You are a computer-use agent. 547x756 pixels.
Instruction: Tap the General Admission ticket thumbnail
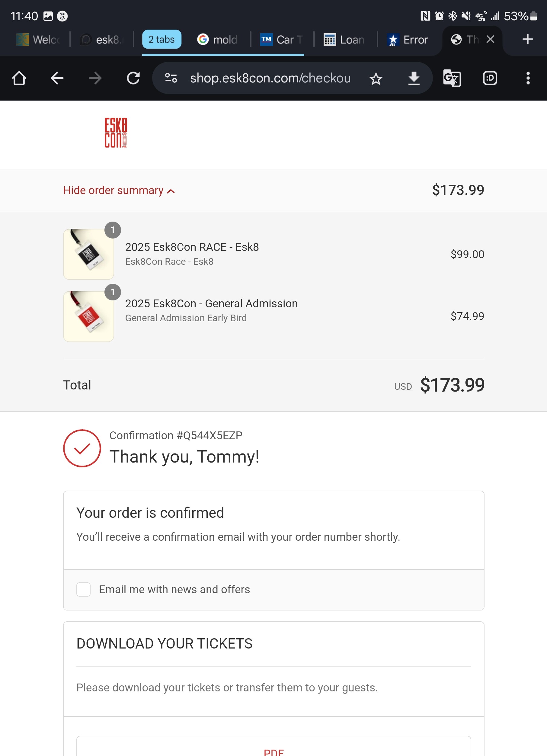(x=89, y=316)
